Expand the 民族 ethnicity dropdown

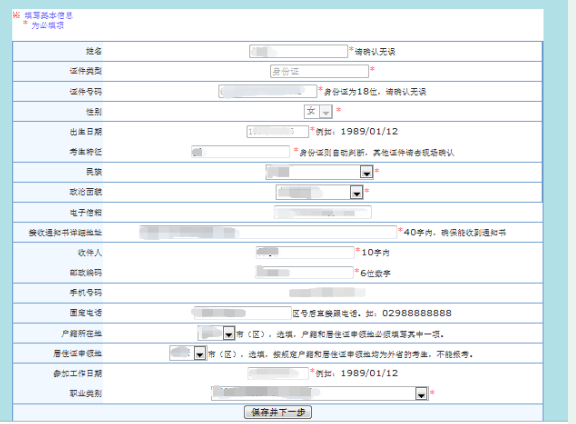coord(319,172)
